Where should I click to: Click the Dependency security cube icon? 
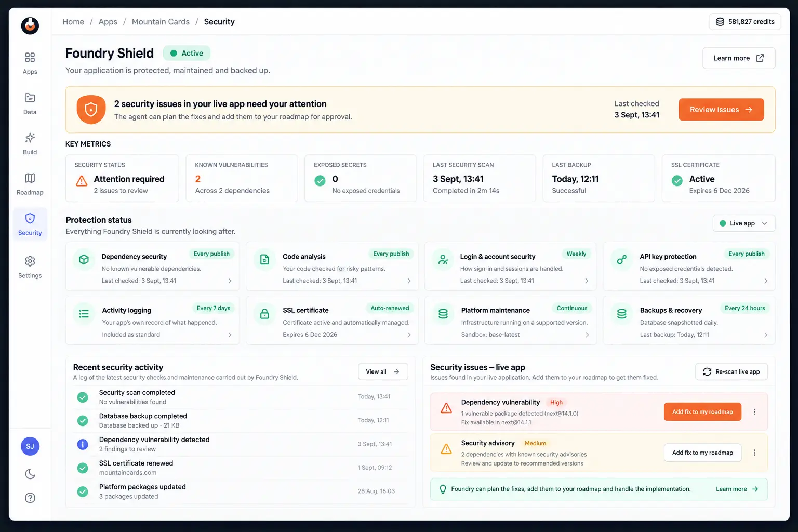[84, 259]
